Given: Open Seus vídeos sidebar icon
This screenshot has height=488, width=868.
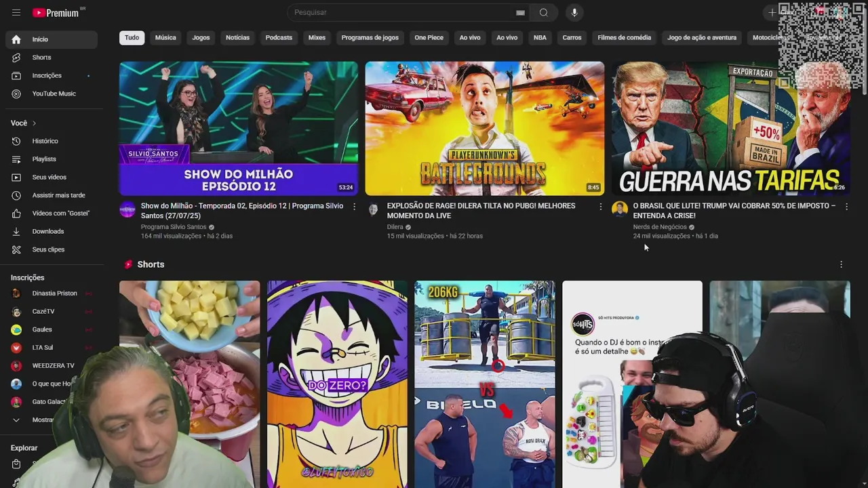Looking at the screenshot, I should coord(16,177).
